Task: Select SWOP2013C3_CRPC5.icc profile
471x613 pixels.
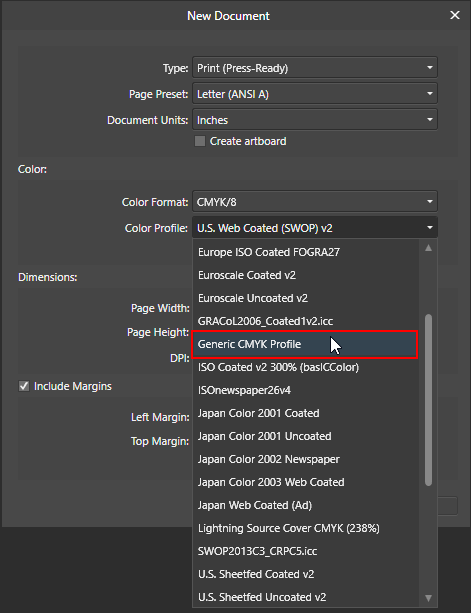Action: click(305, 551)
